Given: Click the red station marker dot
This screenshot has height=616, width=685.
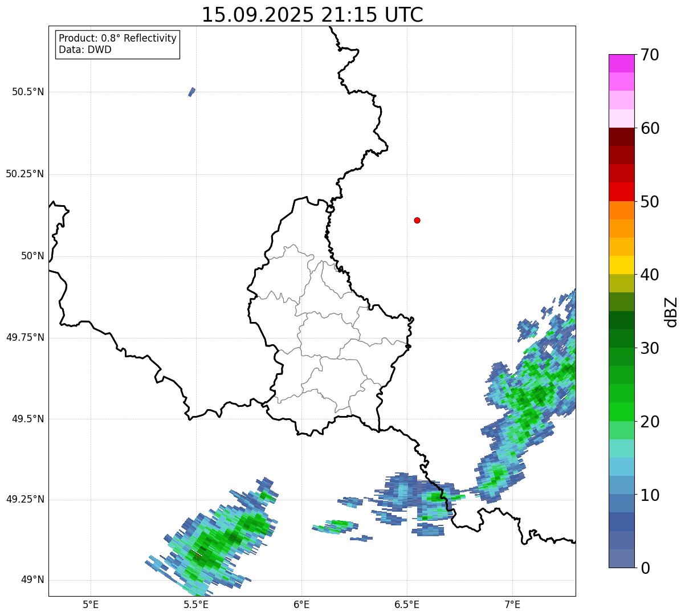Looking at the screenshot, I should [x=417, y=220].
